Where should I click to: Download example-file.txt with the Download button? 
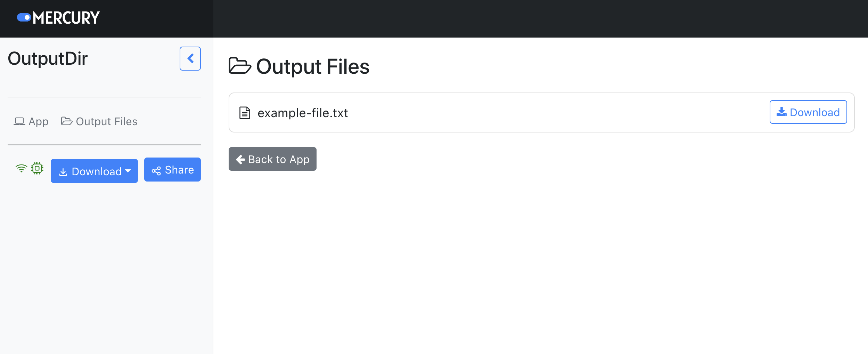tap(808, 112)
